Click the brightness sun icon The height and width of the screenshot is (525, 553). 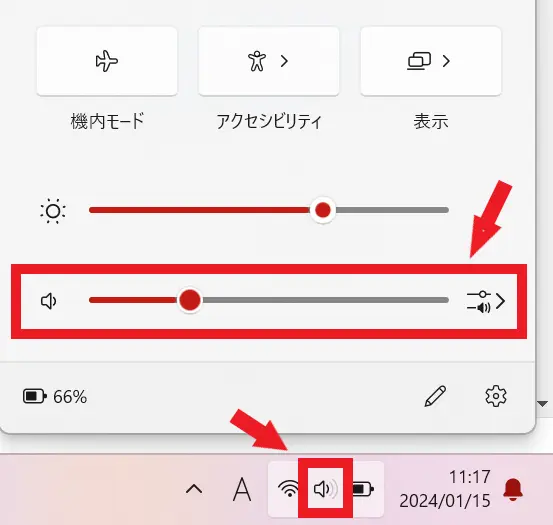point(53,211)
